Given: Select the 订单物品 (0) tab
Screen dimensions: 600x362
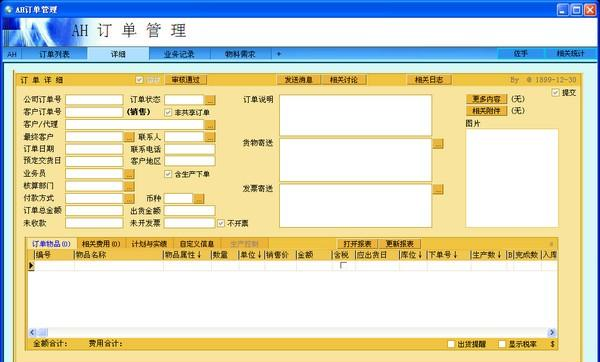Looking at the screenshot, I should (x=51, y=244).
